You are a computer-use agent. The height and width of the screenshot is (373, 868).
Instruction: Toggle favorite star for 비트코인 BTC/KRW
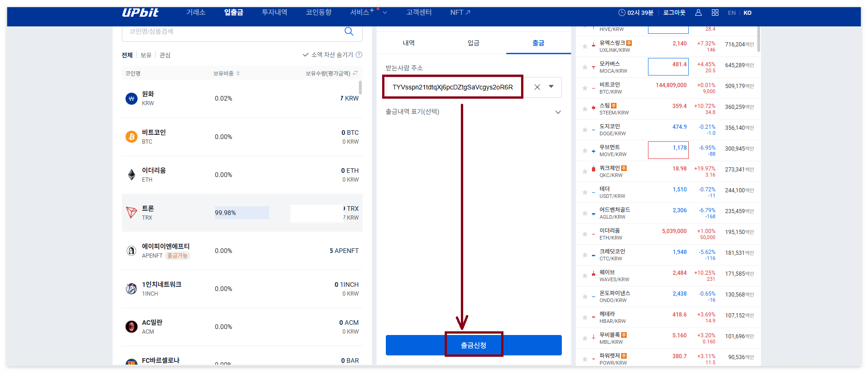pyautogui.click(x=585, y=88)
